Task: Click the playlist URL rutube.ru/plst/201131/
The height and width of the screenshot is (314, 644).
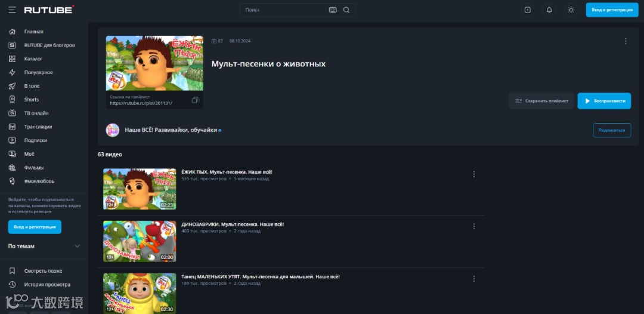Action: 141,103
